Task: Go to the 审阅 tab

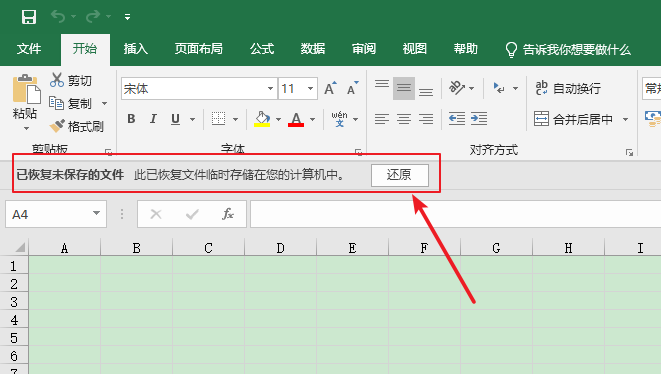Action: (364, 49)
